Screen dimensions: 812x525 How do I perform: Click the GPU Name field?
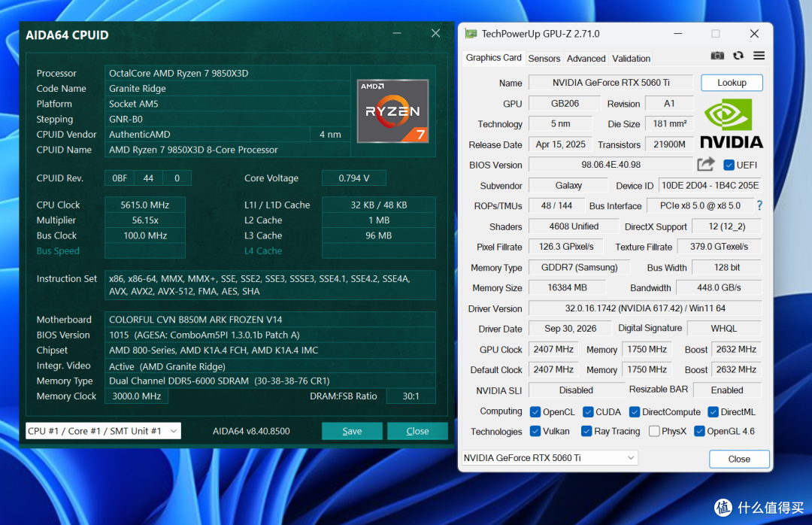pyautogui.click(x=611, y=83)
